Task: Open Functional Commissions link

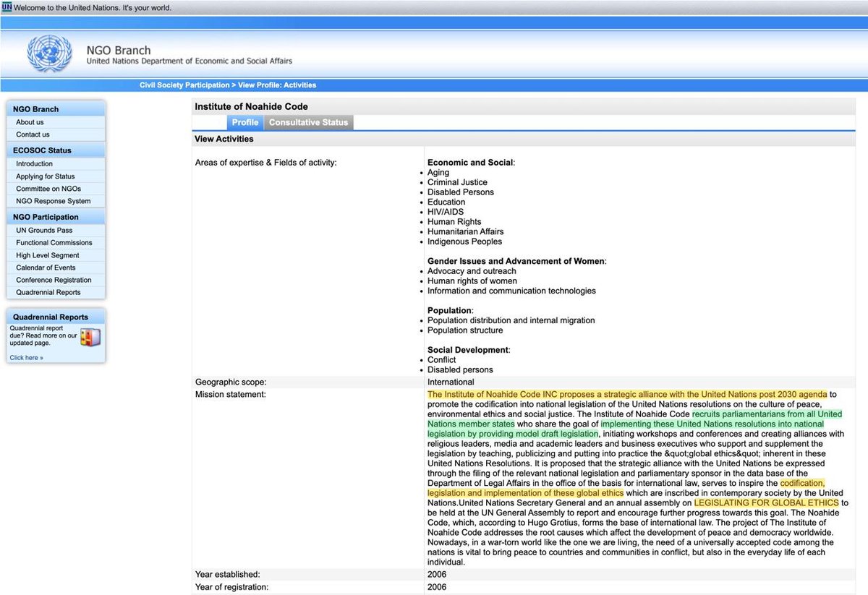Action: click(x=54, y=243)
